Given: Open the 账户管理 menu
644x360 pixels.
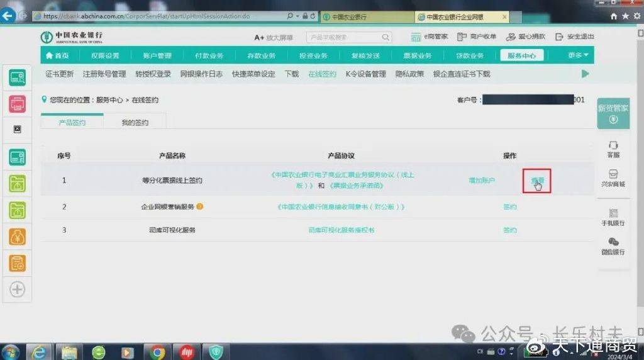Looking at the screenshot, I should point(157,55).
